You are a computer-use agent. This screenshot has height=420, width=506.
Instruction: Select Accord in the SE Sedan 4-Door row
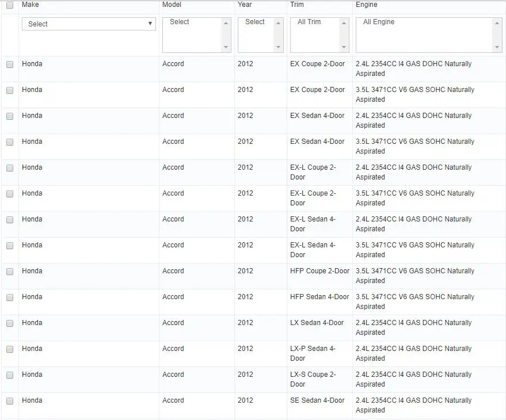[173, 400]
